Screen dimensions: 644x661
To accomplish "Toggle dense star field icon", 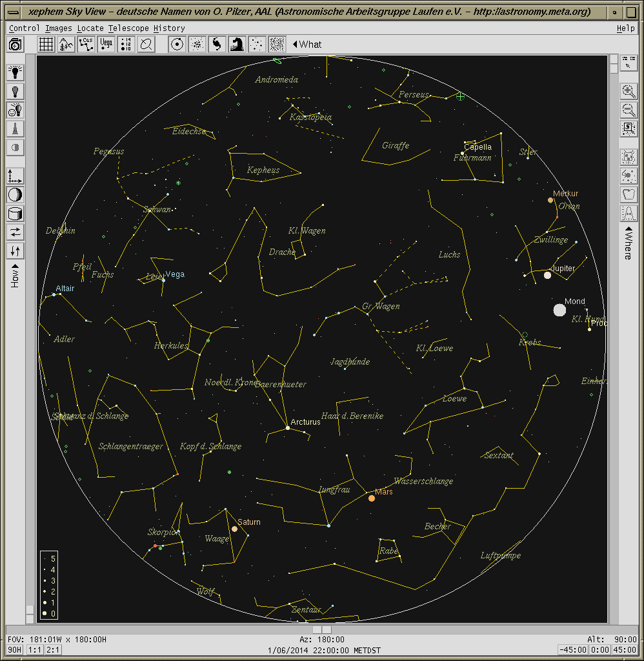I will point(277,45).
